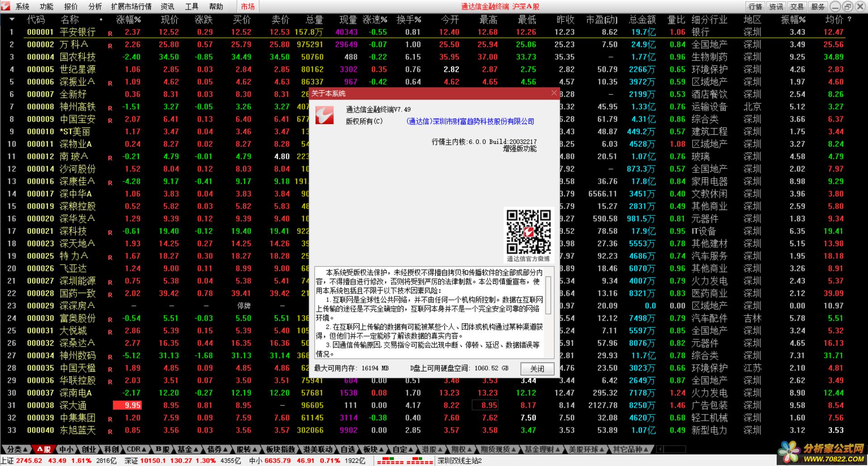Expand the 期货现货 tab dropdown
The image size is (868, 466).
[x=498, y=449]
